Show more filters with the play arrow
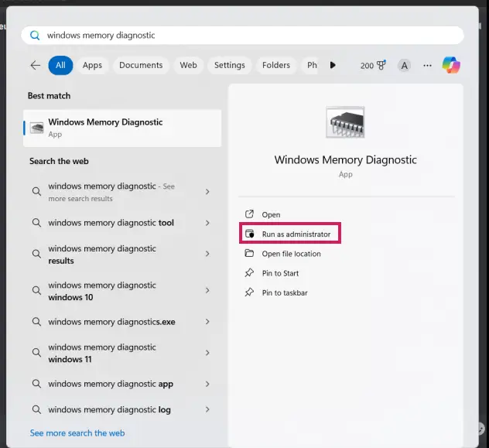 [333, 65]
